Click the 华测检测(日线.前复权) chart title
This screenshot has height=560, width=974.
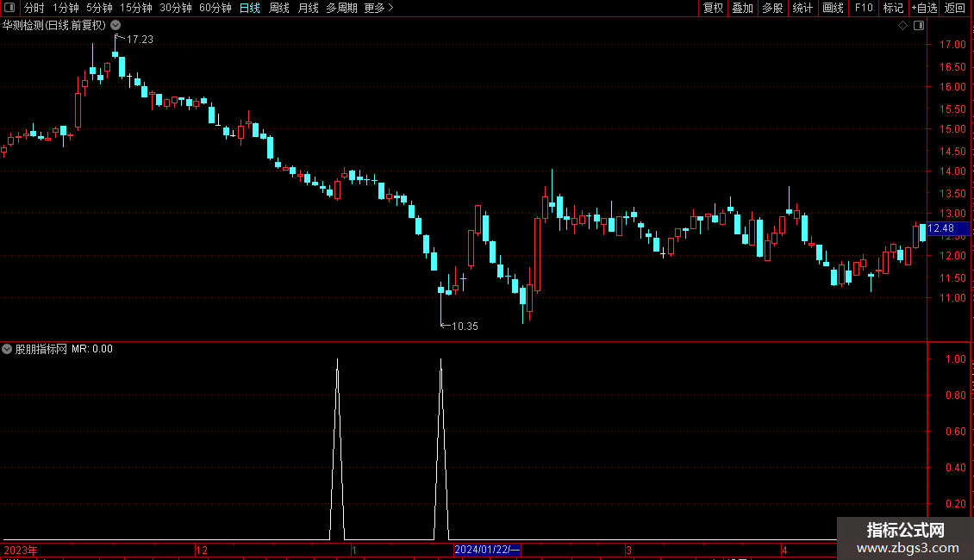point(54,26)
